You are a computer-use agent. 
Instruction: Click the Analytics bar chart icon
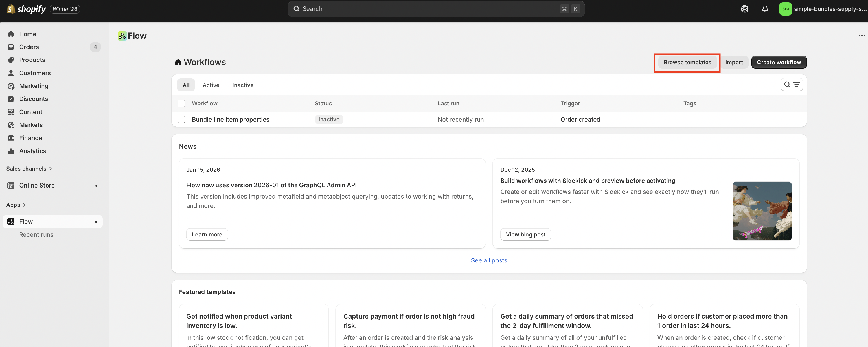click(11, 151)
